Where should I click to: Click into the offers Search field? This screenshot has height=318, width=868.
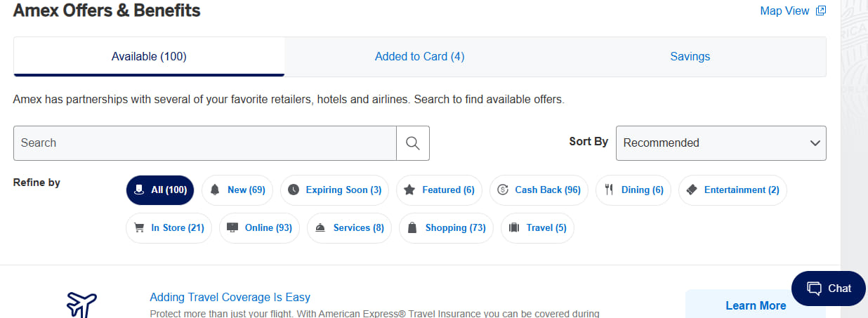(204, 143)
